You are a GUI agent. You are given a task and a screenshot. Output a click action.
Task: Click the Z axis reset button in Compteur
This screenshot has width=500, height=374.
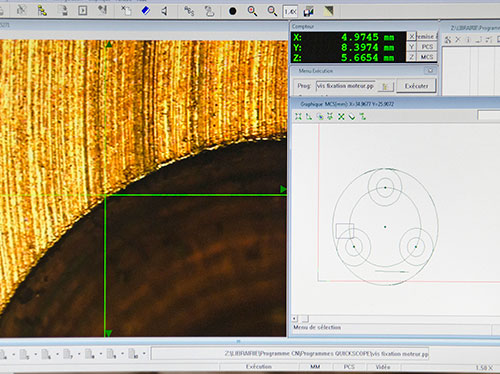click(412, 57)
